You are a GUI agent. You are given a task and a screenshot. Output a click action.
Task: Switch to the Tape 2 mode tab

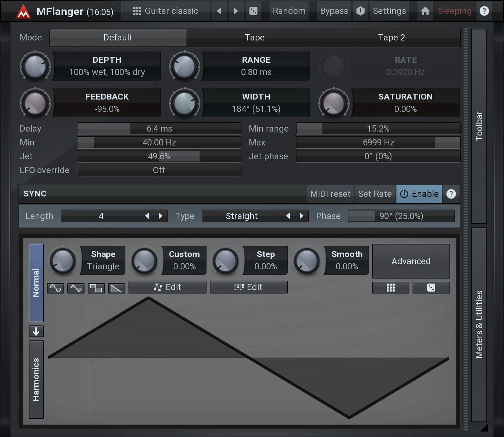coord(391,38)
